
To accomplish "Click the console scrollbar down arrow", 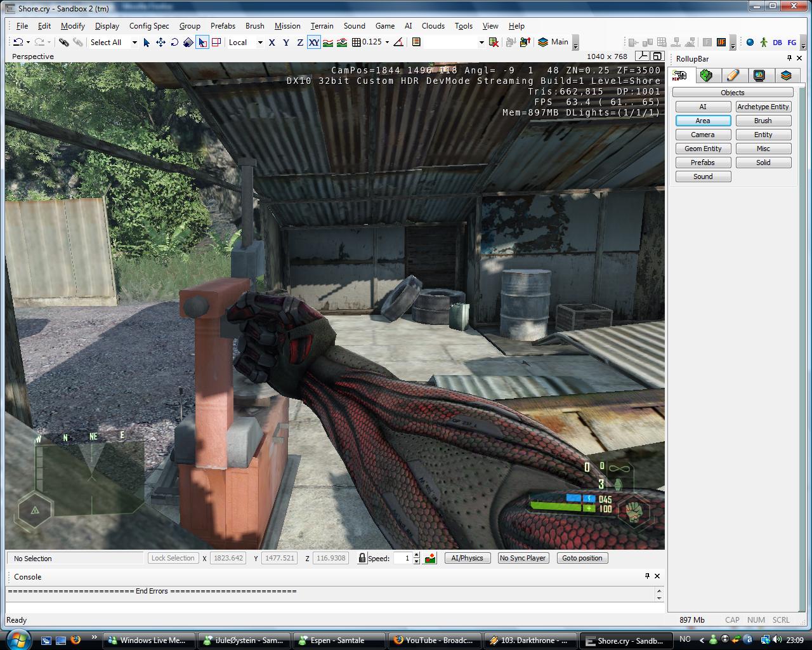I will (659, 598).
